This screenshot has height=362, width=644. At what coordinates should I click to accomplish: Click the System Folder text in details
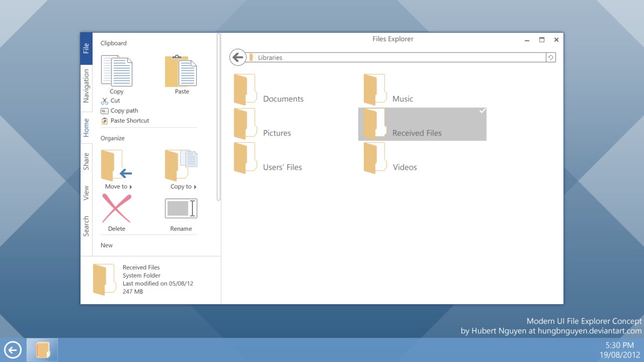click(x=141, y=276)
